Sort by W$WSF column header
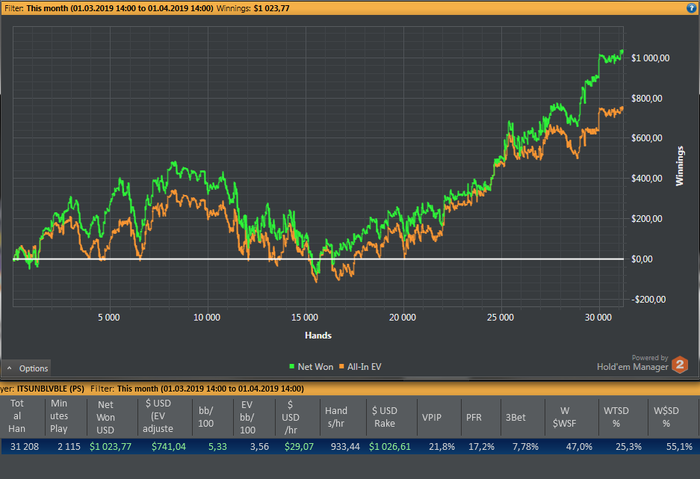Screen dimensions: 700x479 coord(571,417)
